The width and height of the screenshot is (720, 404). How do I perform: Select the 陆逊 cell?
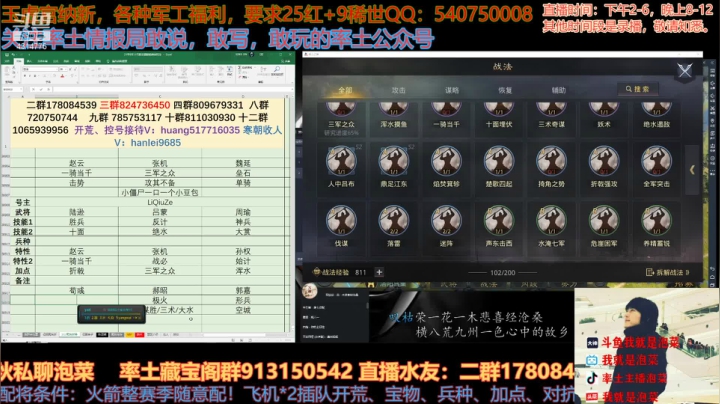pyautogui.click(x=77, y=212)
